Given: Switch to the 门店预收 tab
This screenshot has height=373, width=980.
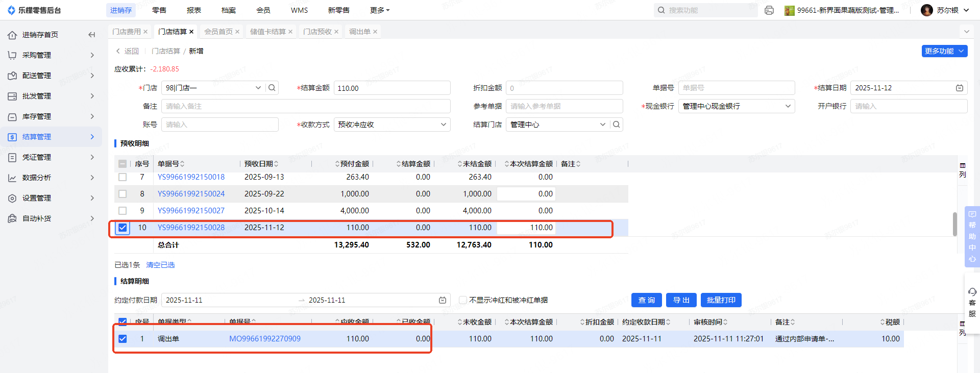Looking at the screenshot, I should pos(317,32).
